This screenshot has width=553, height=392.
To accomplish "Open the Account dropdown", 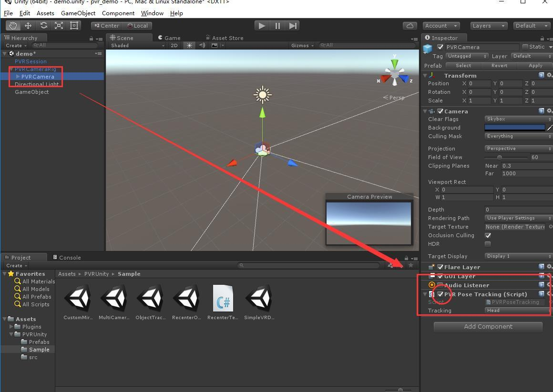I will (x=441, y=26).
